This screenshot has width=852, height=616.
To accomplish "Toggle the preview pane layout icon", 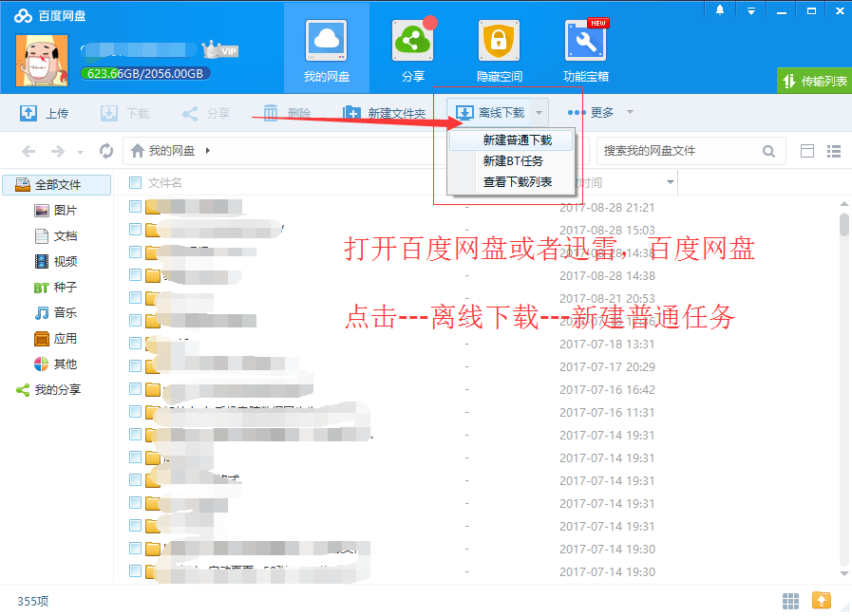I will point(807,151).
